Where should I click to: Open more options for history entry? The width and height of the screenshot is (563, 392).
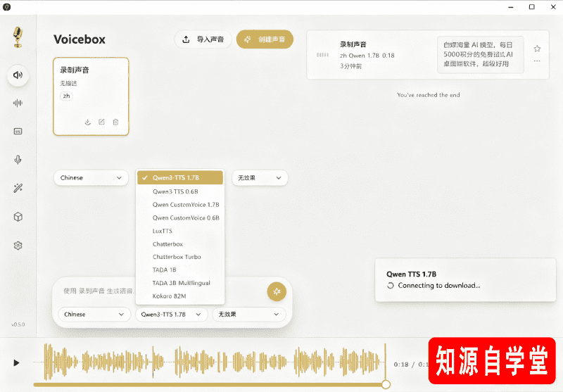(537, 61)
